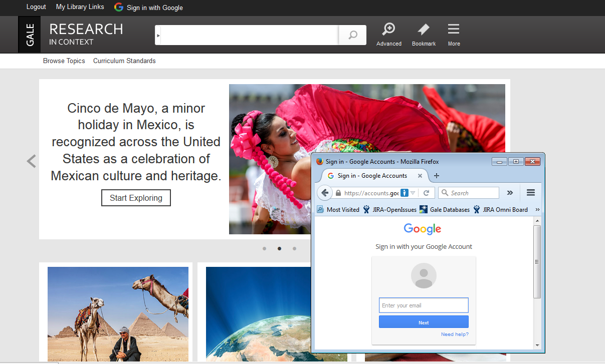
Task: Select the third carousel dot
Action: coord(294,248)
